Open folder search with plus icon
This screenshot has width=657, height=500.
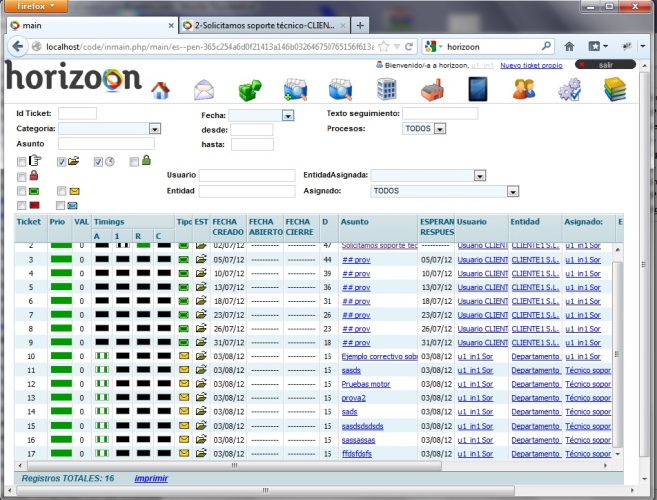point(295,89)
